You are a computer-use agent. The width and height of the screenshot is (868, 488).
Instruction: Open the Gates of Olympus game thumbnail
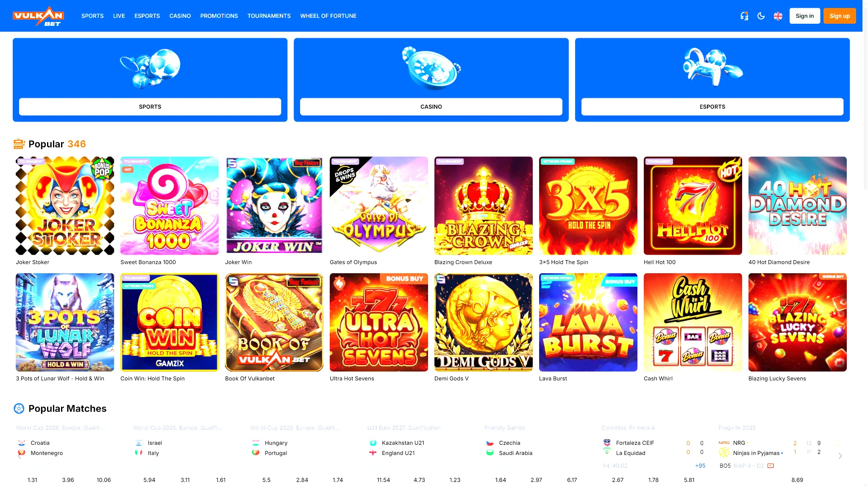coord(379,206)
